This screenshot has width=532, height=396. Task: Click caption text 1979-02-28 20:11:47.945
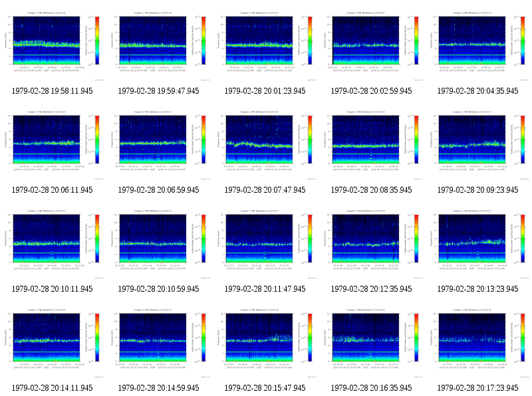[x=265, y=289]
